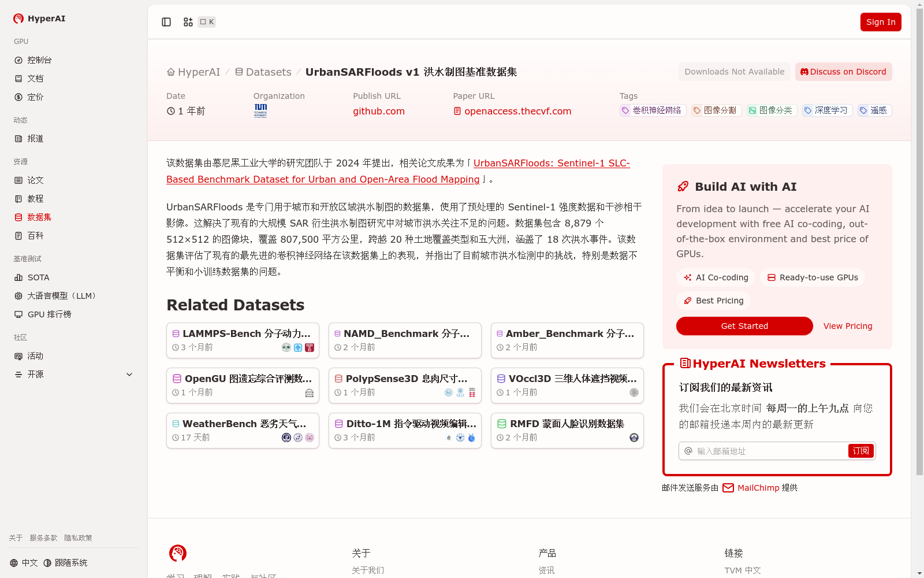924x578 pixels.
Task: Click AI Co-coding chip
Action: (x=716, y=277)
